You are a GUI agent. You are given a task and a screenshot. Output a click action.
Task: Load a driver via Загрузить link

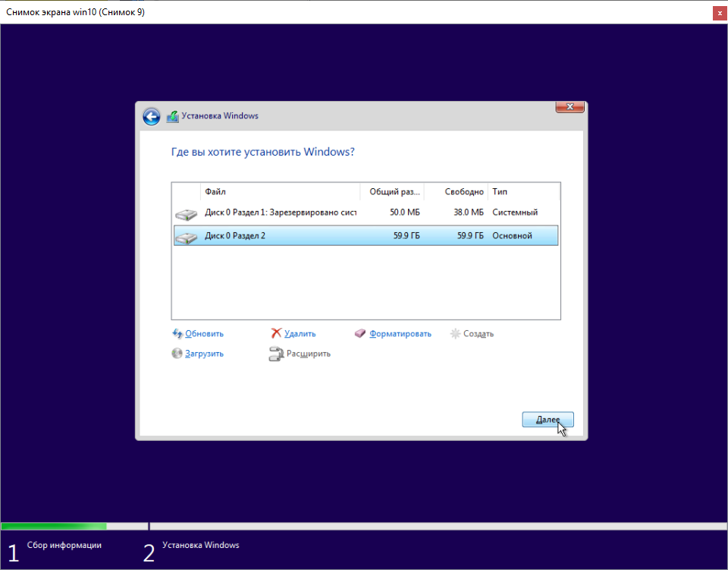point(204,354)
